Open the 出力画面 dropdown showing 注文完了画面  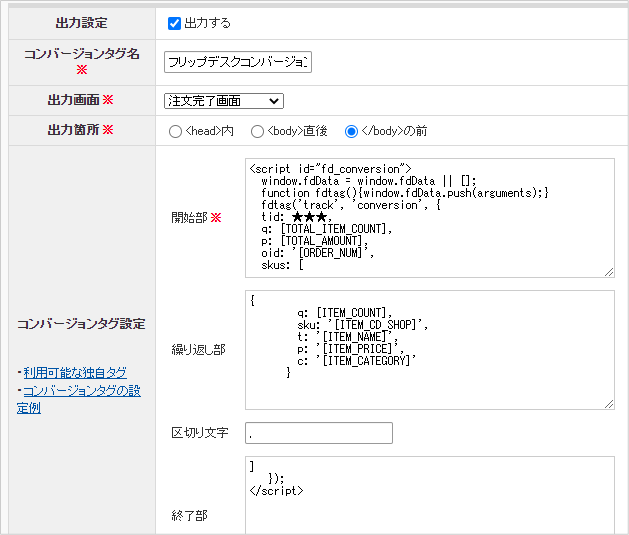224,101
